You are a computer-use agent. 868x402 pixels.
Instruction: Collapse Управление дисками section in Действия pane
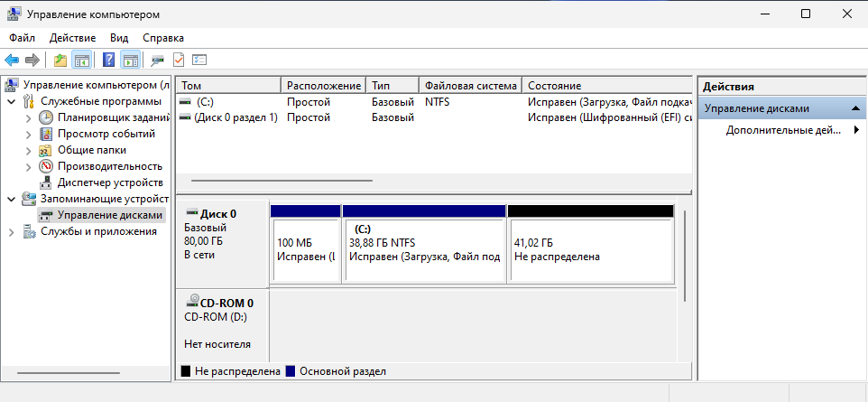855,108
